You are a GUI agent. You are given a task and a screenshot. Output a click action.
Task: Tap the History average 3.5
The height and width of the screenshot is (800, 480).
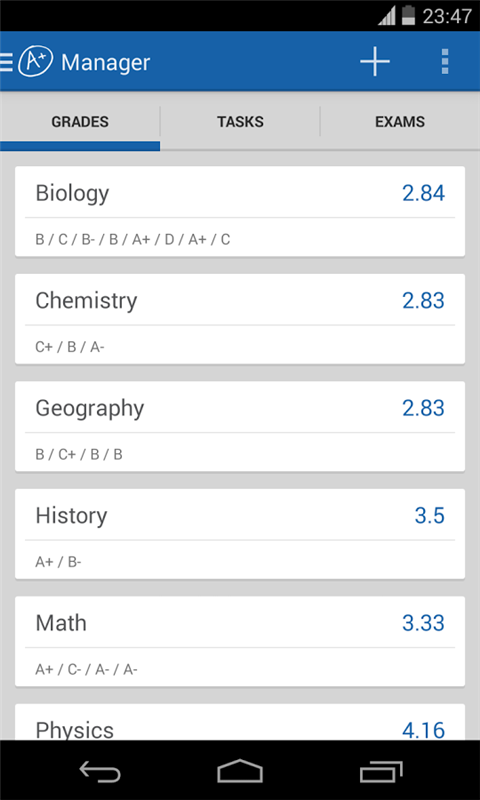430,516
